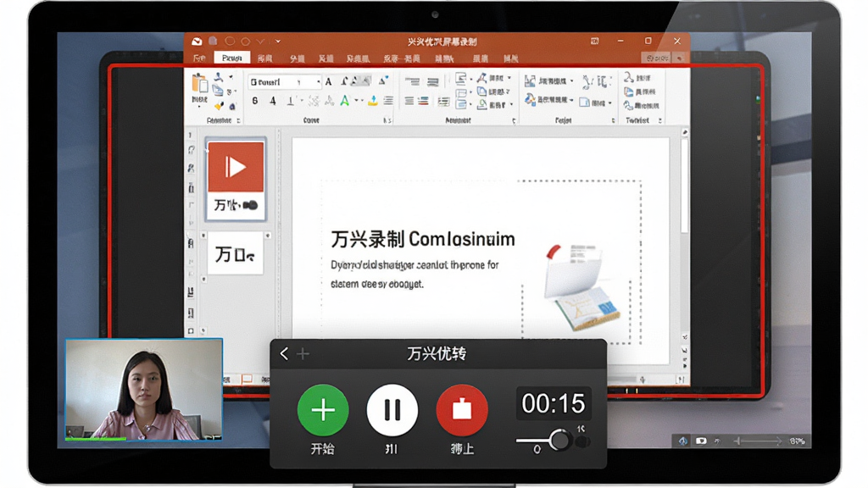This screenshot has height=488, width=868.
Task: Open the quick access toolbar customize arrow
Action: (x=278, y=42)
